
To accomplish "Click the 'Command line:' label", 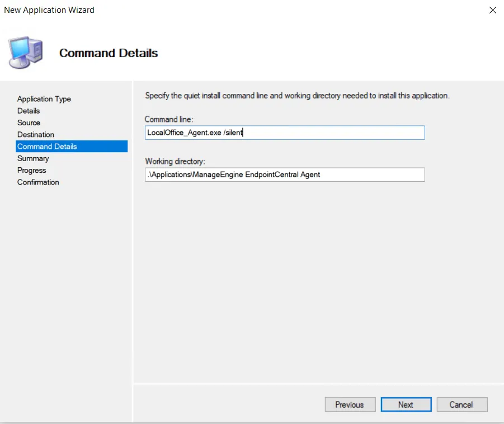I will pos(169,119).
